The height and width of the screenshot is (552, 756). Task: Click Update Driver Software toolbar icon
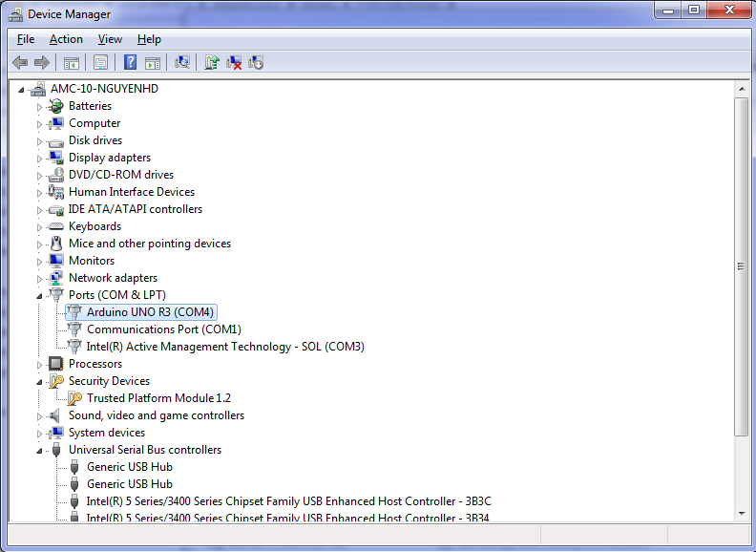click(212, 62)
